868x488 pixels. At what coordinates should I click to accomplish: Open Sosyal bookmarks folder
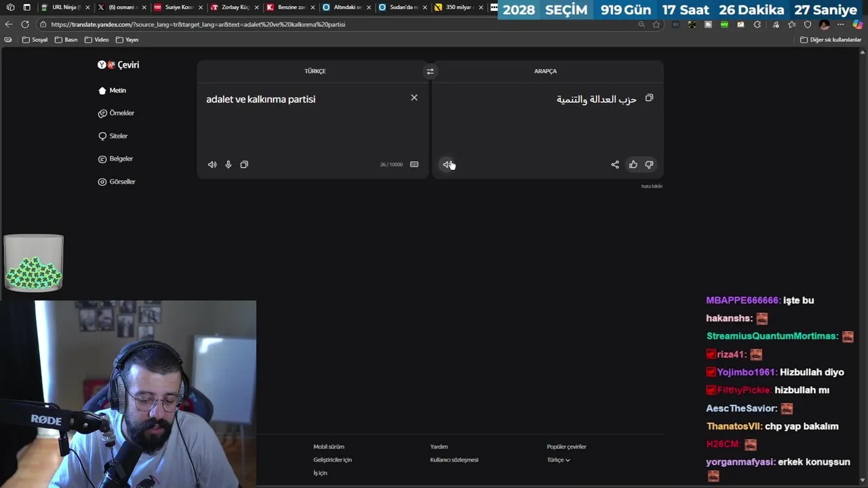pyautogui.click(x=35, y=40)
